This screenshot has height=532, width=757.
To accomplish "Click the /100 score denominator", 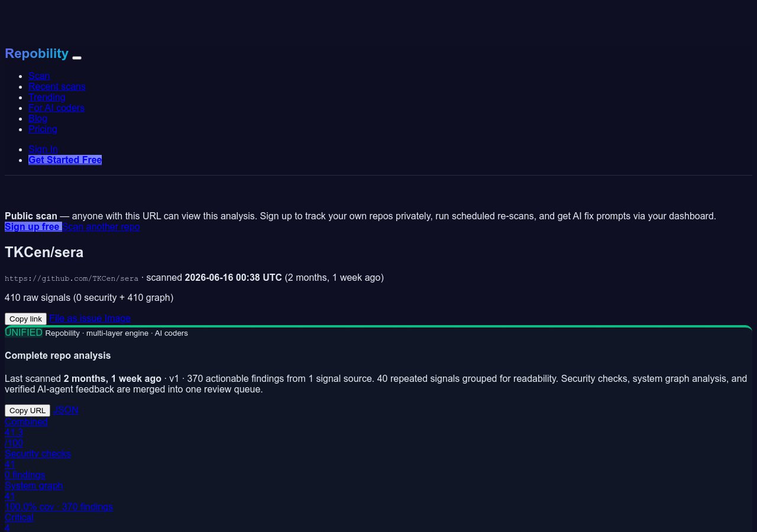I will [x=14, y=443].
